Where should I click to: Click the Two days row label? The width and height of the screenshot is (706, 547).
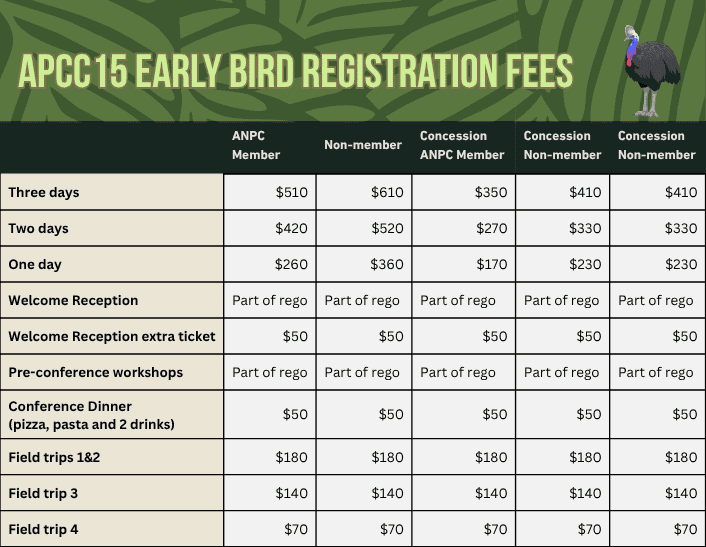coord(38,228)
